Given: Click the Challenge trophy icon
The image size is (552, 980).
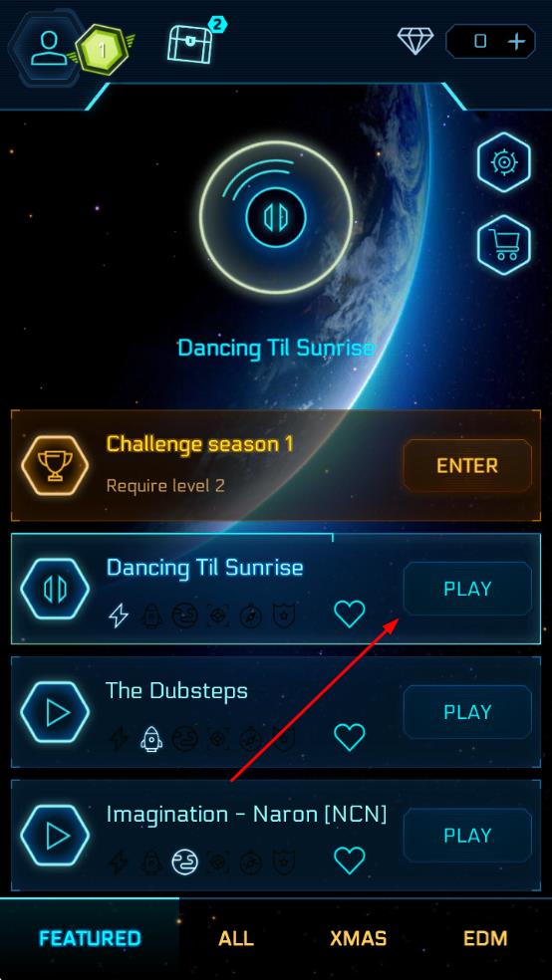Looking at the screenshot, I should click(x=55, y=466).
